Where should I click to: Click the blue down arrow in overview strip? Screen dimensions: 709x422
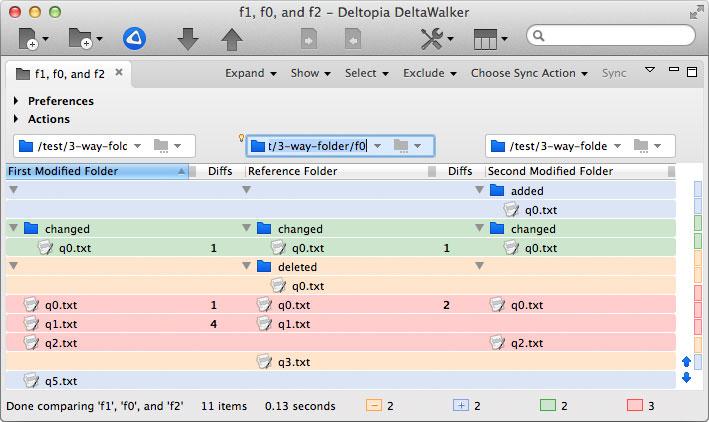(x=686, y=378)
